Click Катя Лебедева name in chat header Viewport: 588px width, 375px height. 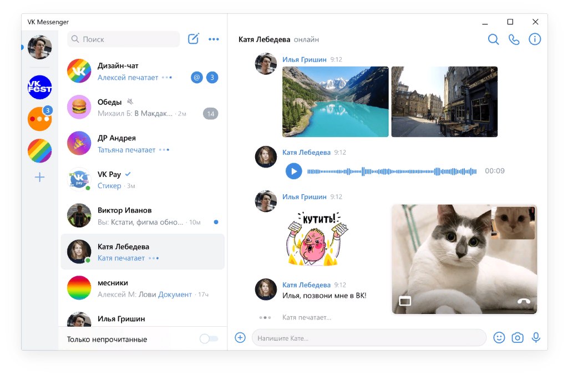tap(265, 39)
